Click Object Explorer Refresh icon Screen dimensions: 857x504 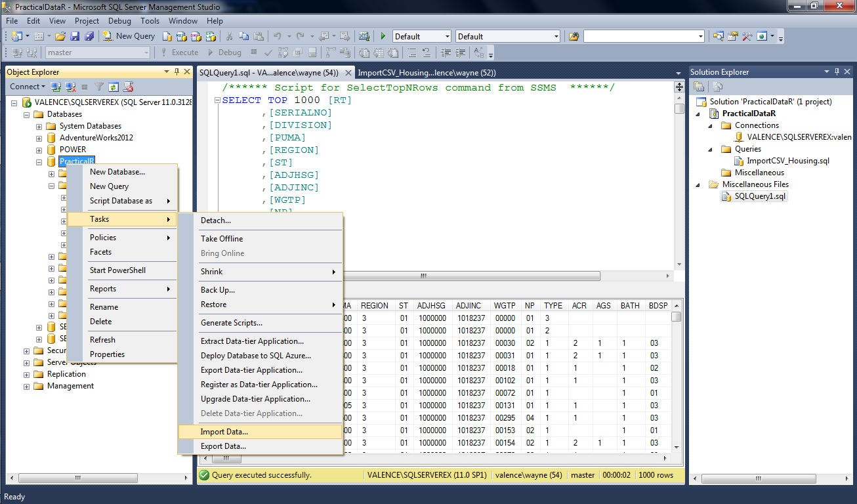114,87
